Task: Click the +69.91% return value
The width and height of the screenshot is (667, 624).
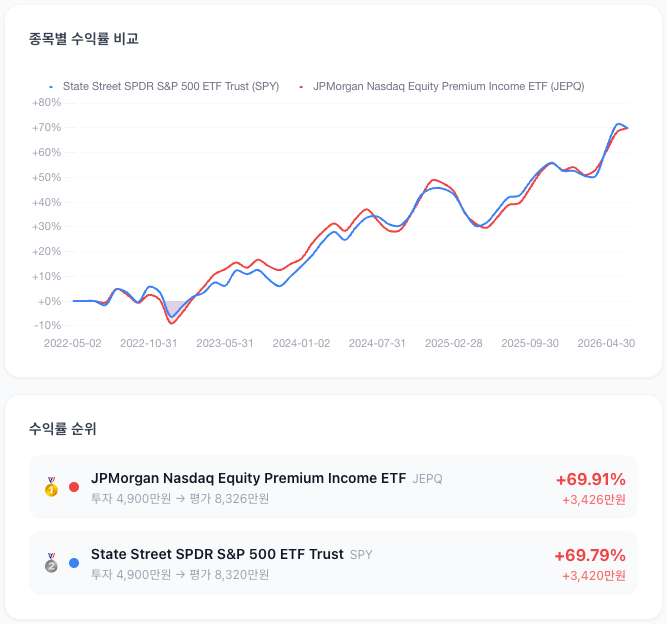Action: pos(591,479)
